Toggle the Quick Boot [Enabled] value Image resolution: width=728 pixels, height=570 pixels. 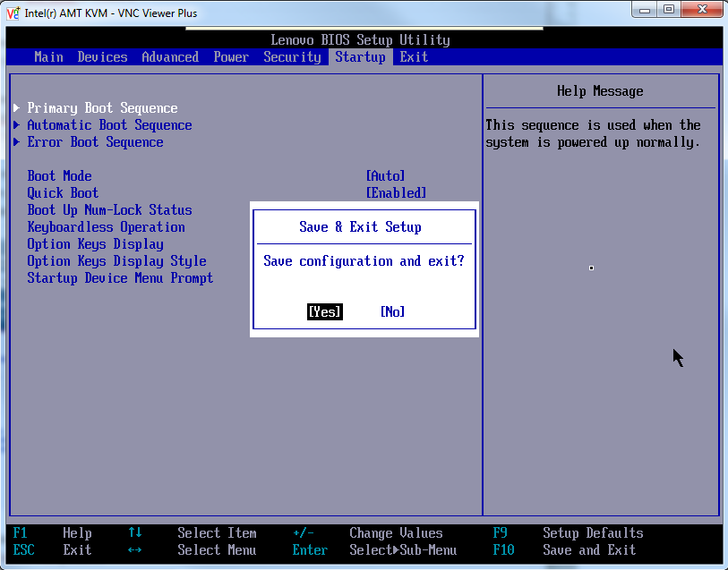point(396,193)
